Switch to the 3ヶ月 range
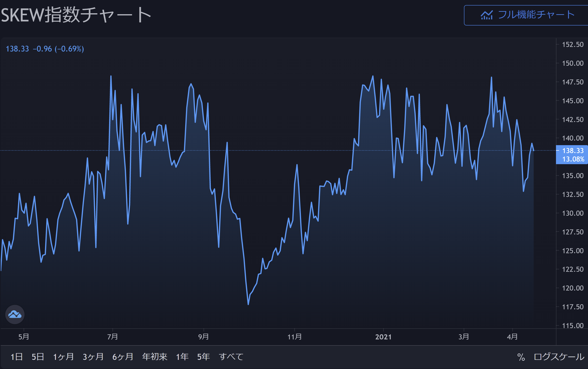The height and width of the screenshot is (369, 588). [93, 357]
